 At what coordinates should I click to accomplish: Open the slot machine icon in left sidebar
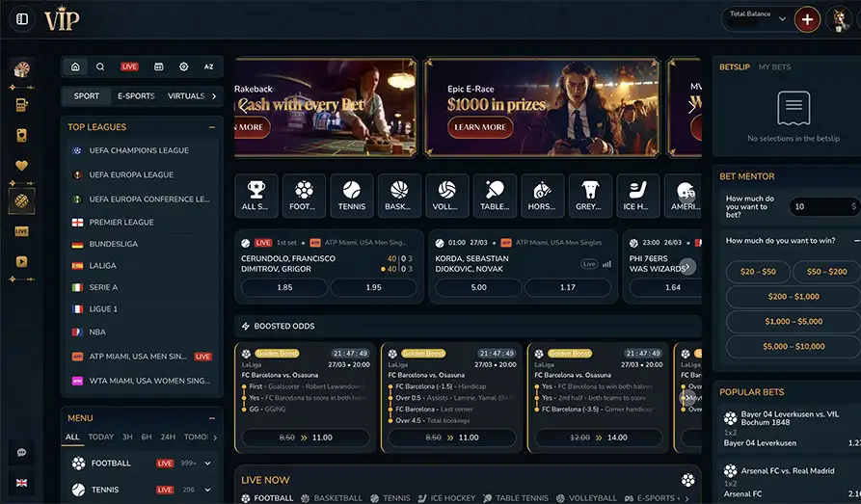tap(21, 105)
